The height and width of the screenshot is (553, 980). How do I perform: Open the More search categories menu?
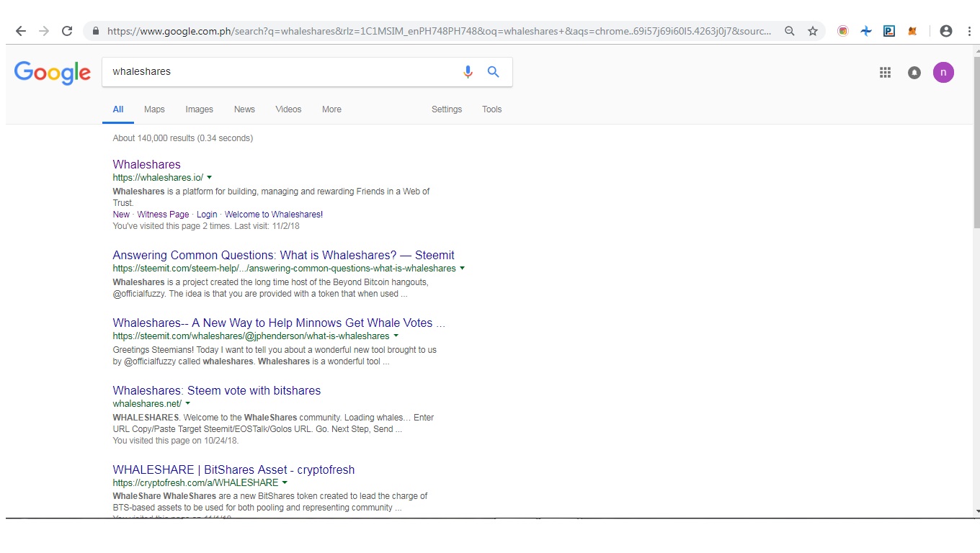point(331,109)
